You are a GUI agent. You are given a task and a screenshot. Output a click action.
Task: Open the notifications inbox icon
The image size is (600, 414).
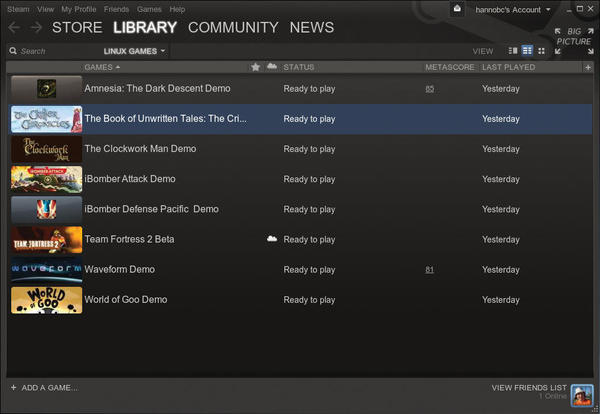click(x=457, y=9)
